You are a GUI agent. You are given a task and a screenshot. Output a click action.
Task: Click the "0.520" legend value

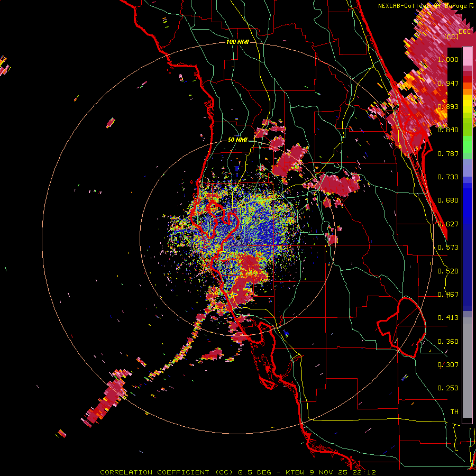point(448,271)
